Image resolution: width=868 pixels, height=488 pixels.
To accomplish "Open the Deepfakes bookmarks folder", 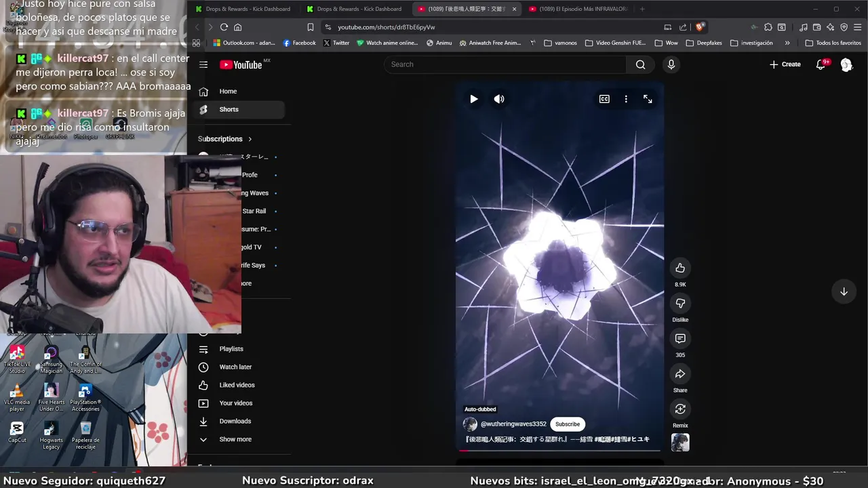I will tap(705, 43).
